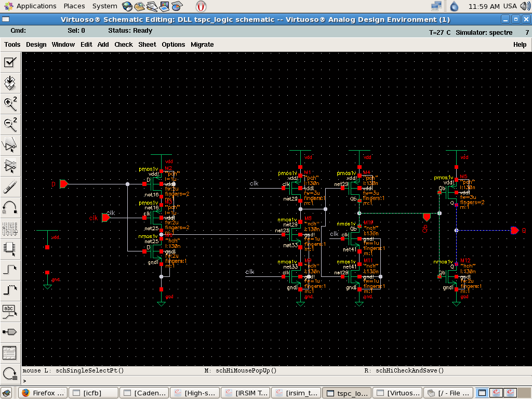Click the 'Status: Ready' text

click(x=130, y=31)
